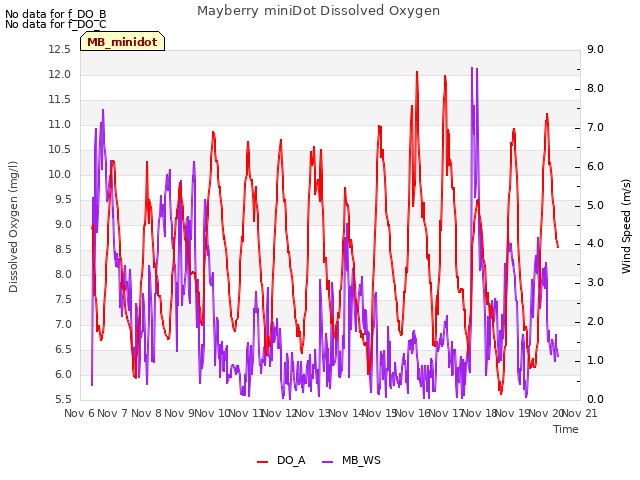Click the purple wind peak near Nov 6
The width and height of the screenshot is (640, 480).
pos(103,110)
